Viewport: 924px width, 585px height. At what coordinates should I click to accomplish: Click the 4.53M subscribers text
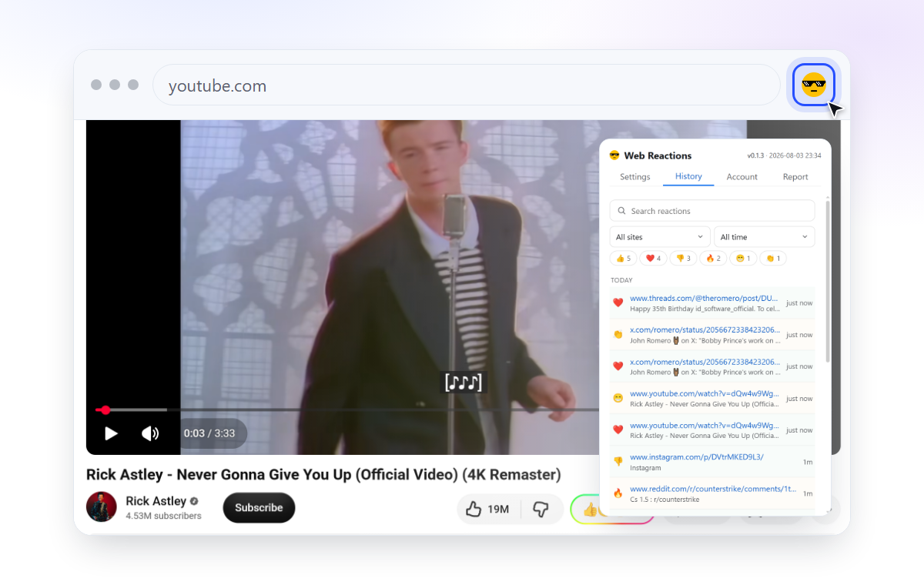click(x=163, y=516)
